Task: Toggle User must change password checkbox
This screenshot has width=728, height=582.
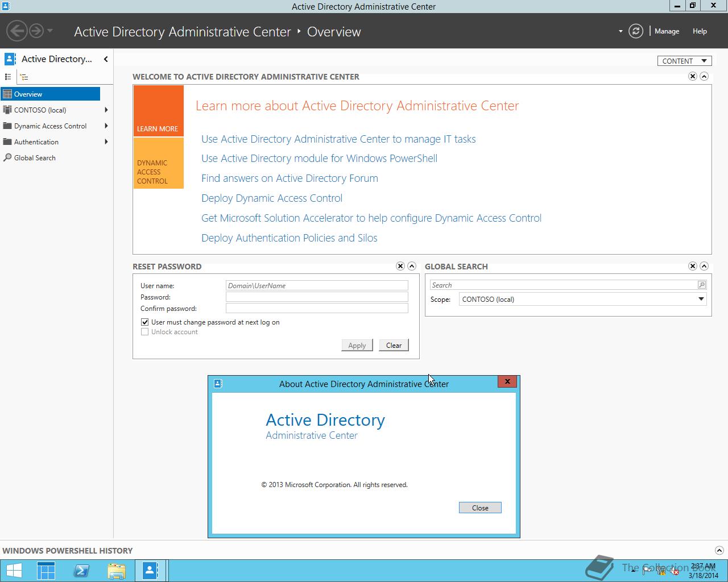Action: (144, 322)
